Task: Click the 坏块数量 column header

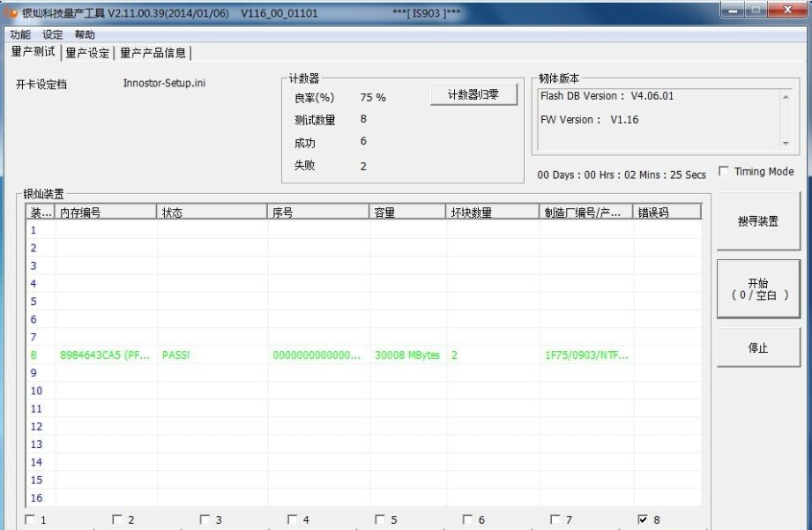Action: point(494,213)
